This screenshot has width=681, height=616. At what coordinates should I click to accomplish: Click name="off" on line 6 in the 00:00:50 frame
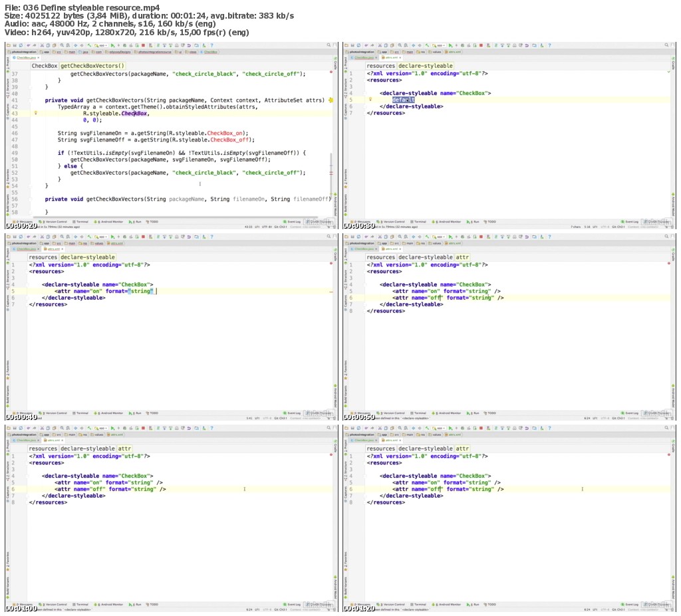click(x=428, y=298)
